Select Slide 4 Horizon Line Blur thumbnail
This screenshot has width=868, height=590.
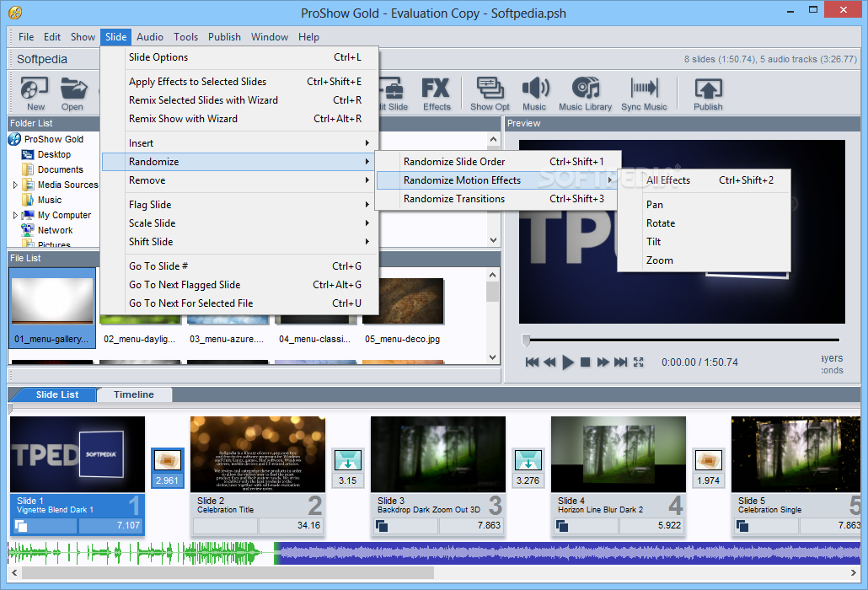point(619,453)
